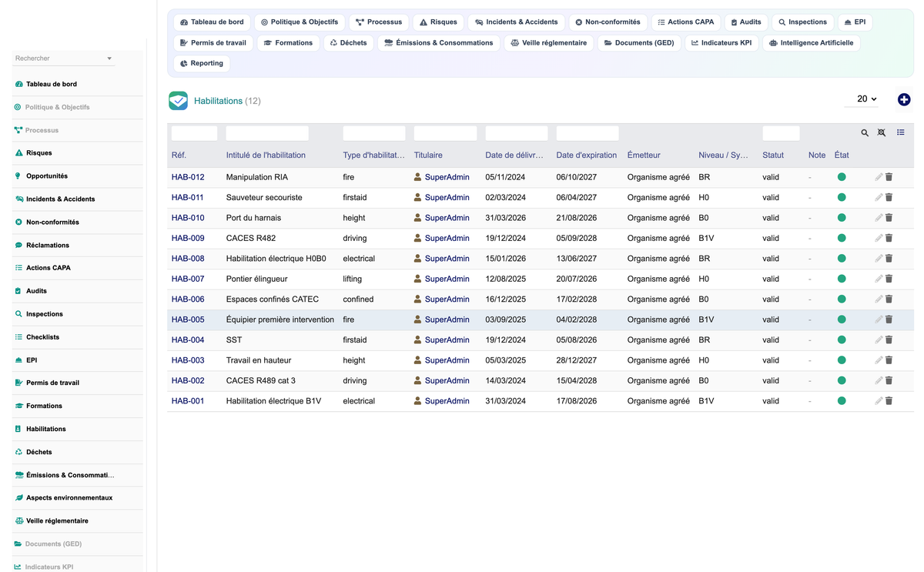Open Indicateurs KPI in top navigation
The width and height of the screenshot is (924, 572).
point(721,43)
